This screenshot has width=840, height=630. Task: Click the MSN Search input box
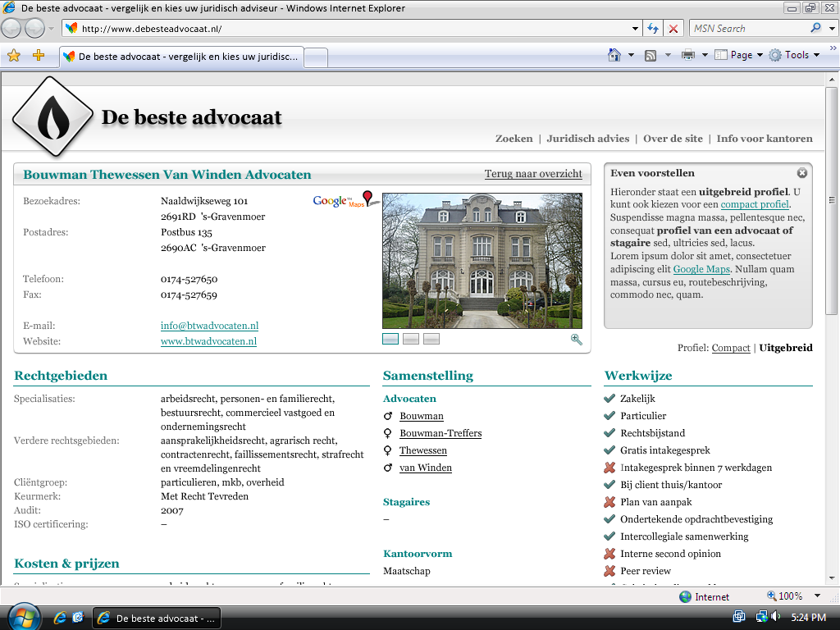749,29
